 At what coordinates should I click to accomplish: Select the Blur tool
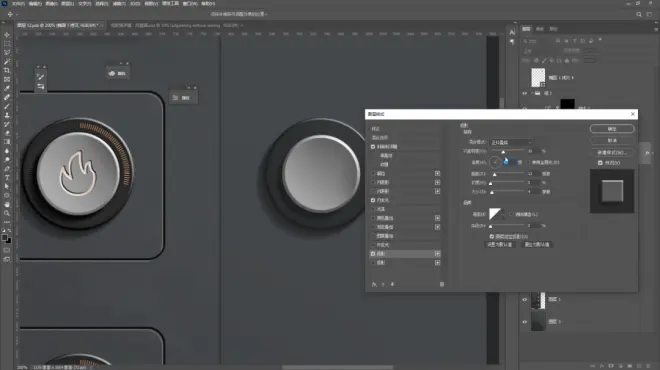point(7,151)
